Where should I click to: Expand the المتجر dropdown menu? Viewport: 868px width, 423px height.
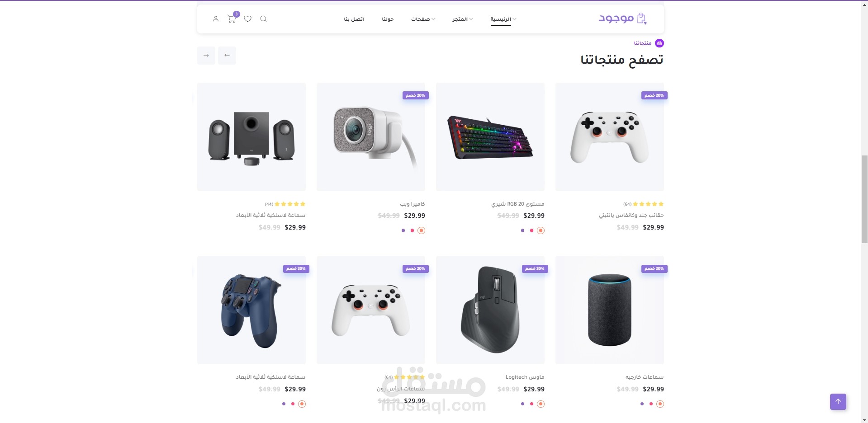(x=462, y=19)
